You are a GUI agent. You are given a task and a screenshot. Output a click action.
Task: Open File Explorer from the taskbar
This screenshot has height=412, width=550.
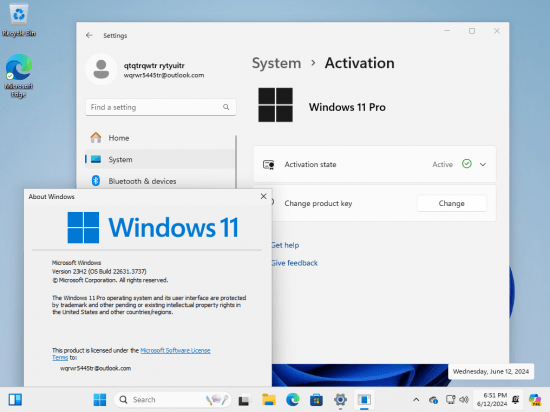(269, 400)
